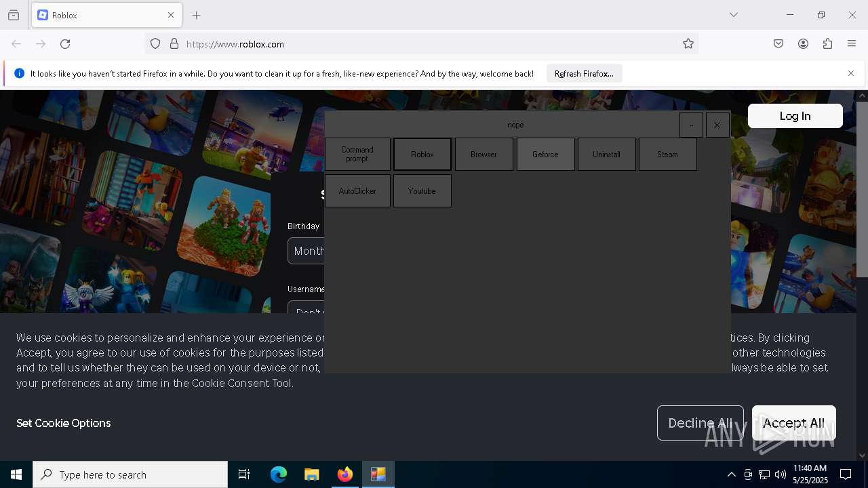Click the page vertical scrollbar
This screenshot has height=488, width=868.
click(x=862, y=189)
